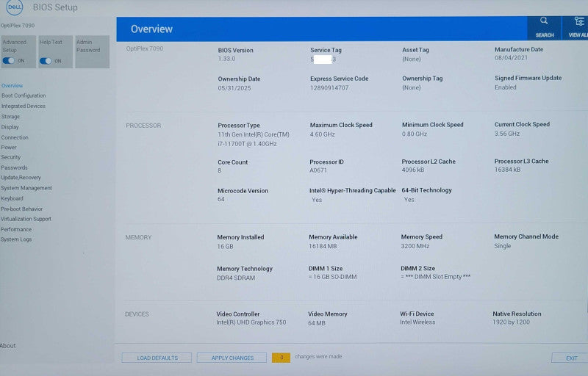Click the Express Service Code 12890914707
588x376 pixels.
[329, 88]
